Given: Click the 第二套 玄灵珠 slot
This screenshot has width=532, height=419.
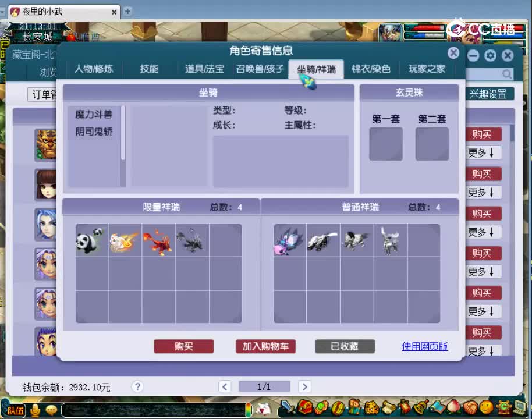Looking at the screenshot, I should point(432,144).
